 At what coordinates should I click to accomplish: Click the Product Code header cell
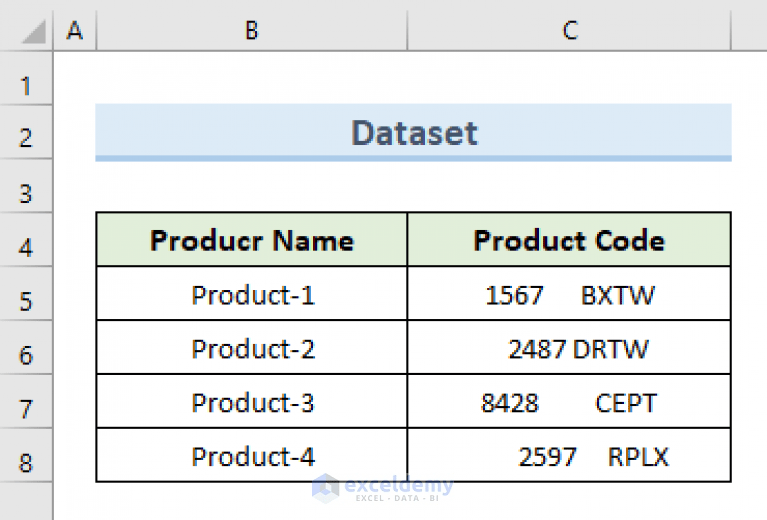[x=569, y=240]
